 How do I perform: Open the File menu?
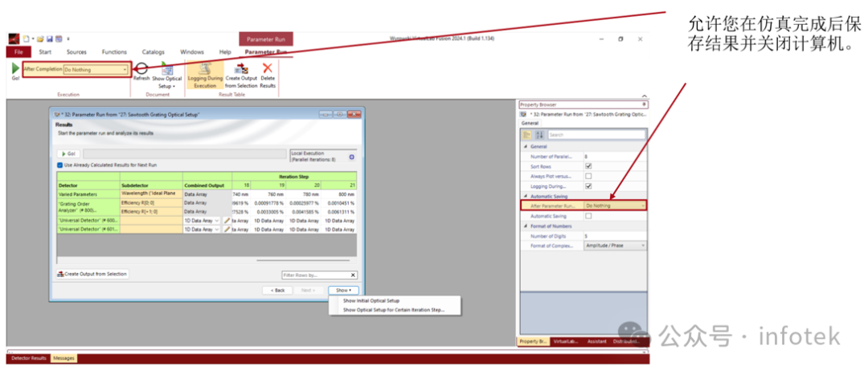(x=18, y=52)
